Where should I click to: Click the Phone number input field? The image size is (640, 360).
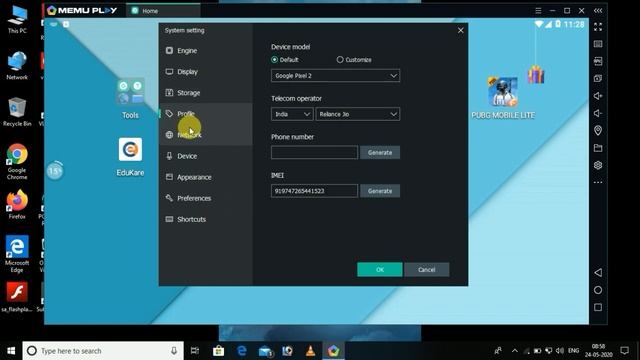point(314,153)
